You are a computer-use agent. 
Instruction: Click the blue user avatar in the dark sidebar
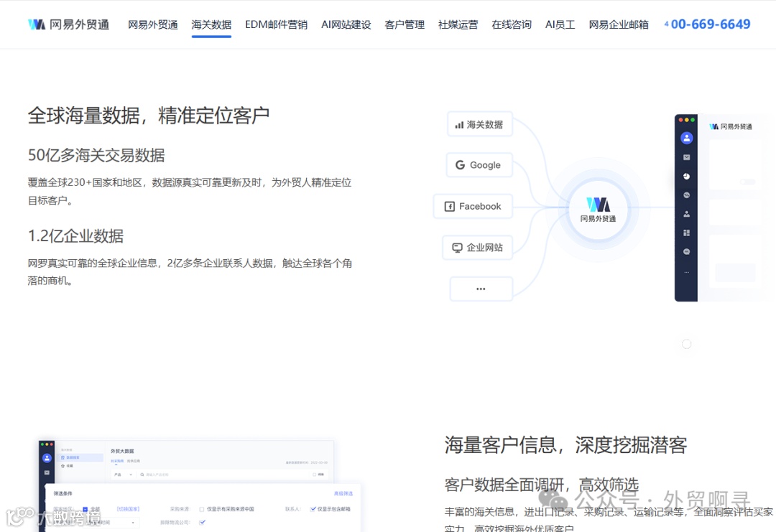tap(686, 138)
